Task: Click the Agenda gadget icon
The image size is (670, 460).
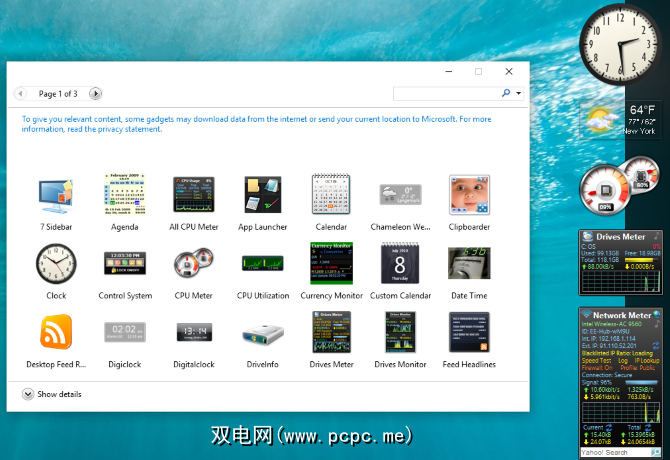Action: 125,195
